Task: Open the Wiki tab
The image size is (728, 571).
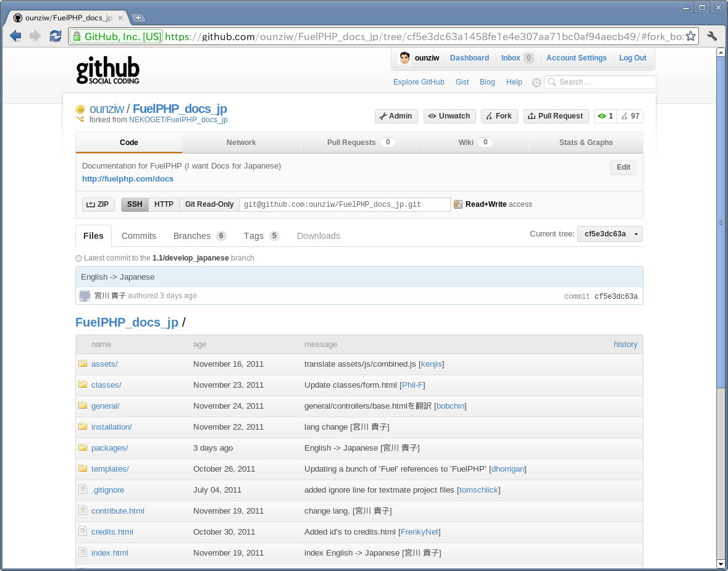Action: 475,143
